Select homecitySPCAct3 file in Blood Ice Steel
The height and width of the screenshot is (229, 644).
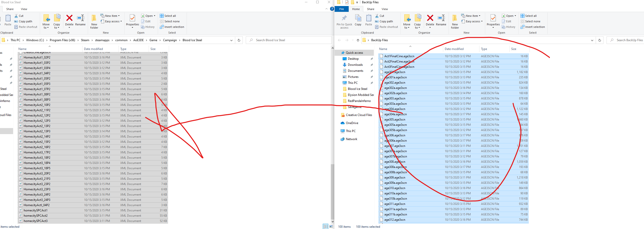pyautogui.click(x=93, y=221)
